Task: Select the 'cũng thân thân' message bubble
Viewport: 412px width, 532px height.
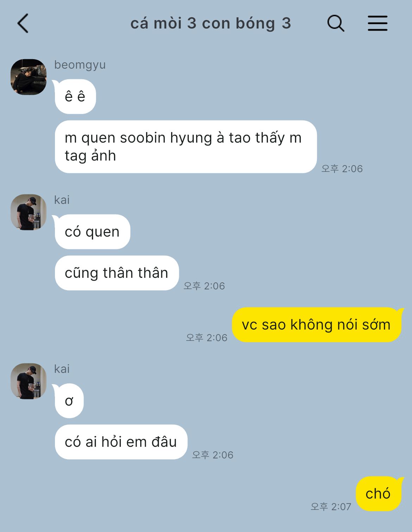Action: pos(117,273)
